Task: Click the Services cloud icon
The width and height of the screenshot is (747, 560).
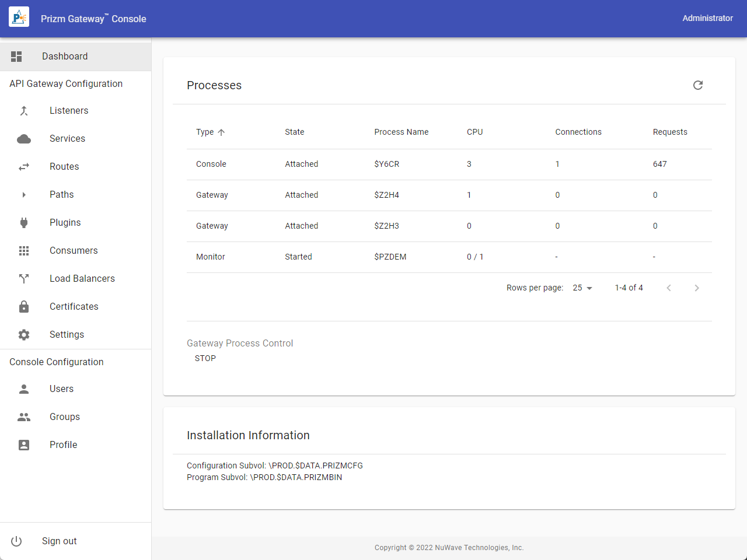Action: (x=24, y=139)
